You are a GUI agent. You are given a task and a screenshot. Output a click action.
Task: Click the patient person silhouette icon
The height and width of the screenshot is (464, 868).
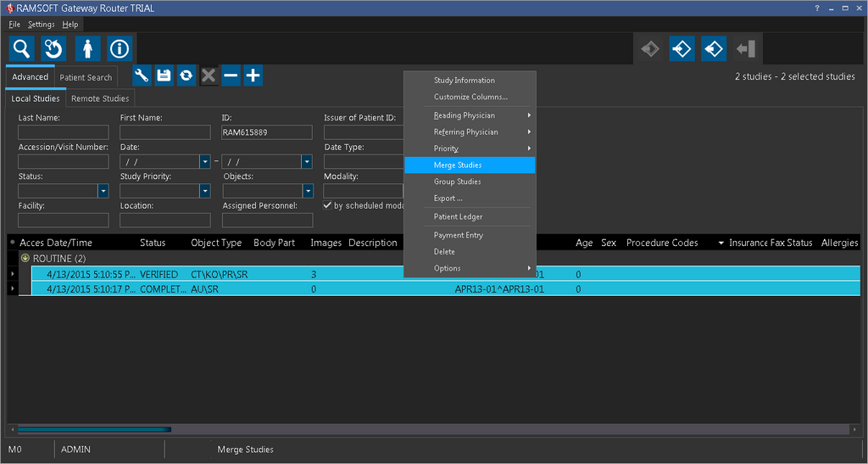click(x=86, y=48)
